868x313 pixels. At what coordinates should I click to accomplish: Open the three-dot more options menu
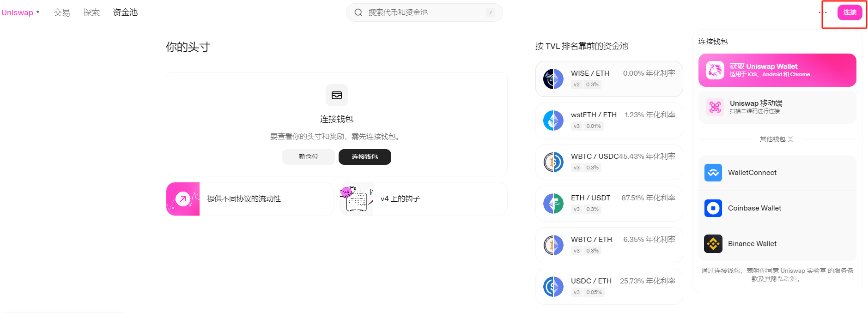[x=822, y=12]
